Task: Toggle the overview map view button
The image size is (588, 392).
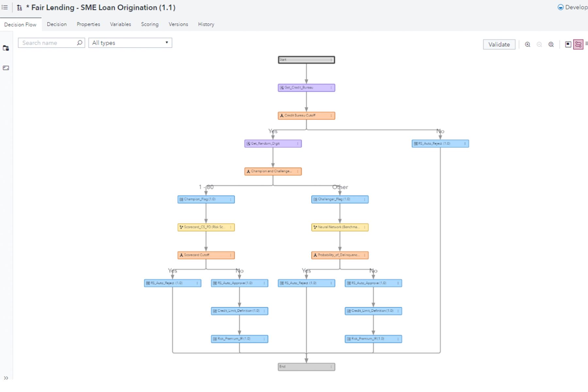Action: (568, 44)
